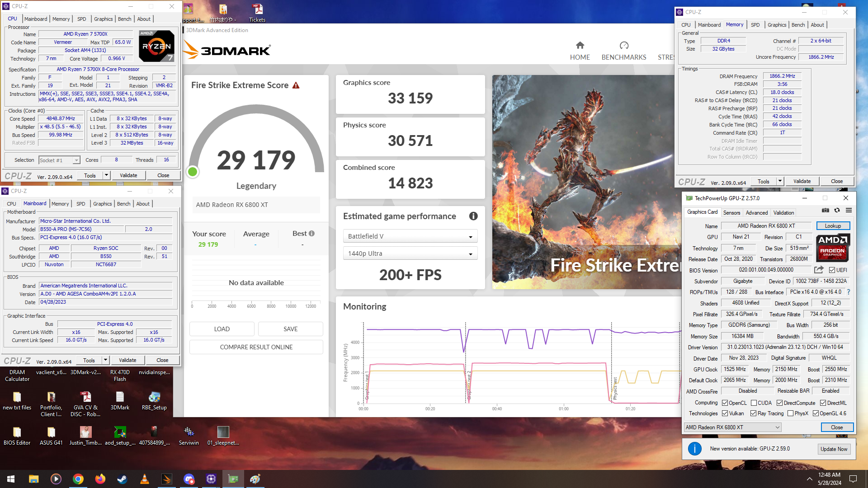Toggle the DirectCompute checkbox
The height and width of the screenshot is (488, 868).
pyautogui.click(x=779, y=403)
